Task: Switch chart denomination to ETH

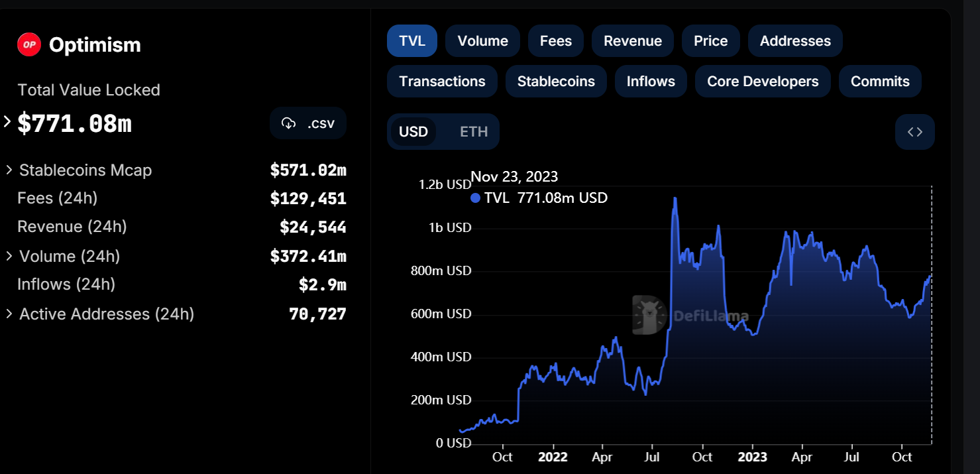Action: [x=474, y=132]
